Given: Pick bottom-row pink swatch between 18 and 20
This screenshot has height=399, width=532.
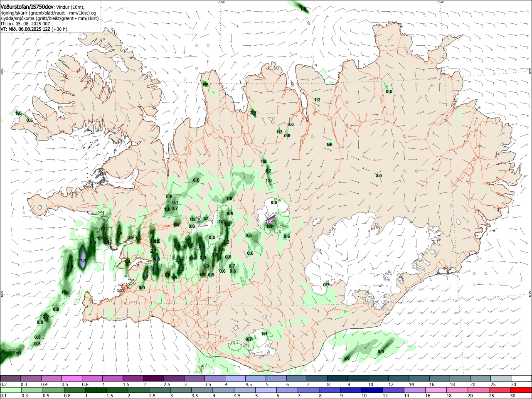Looking at the screenshot, I should pos(458,390).
